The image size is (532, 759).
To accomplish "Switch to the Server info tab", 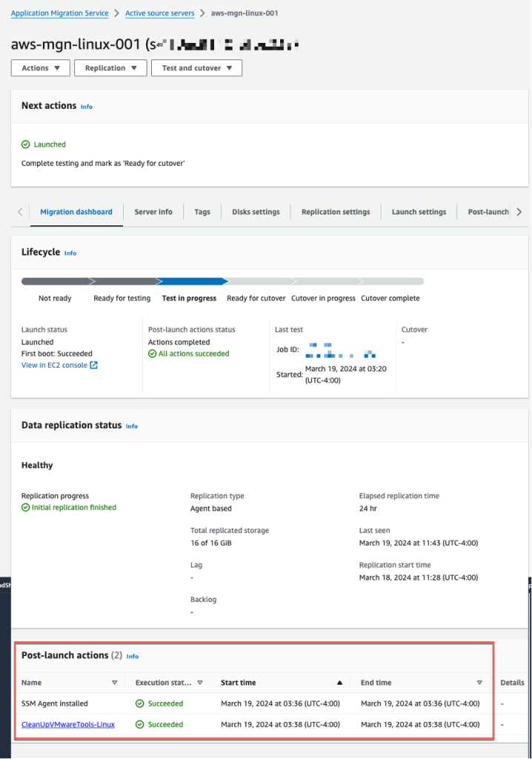I will [x=153, y=211].
